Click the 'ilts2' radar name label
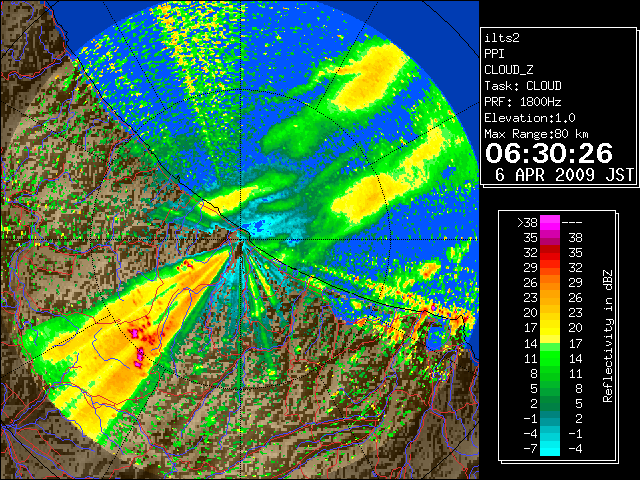The image size is (640, 480). click(502, 38)
